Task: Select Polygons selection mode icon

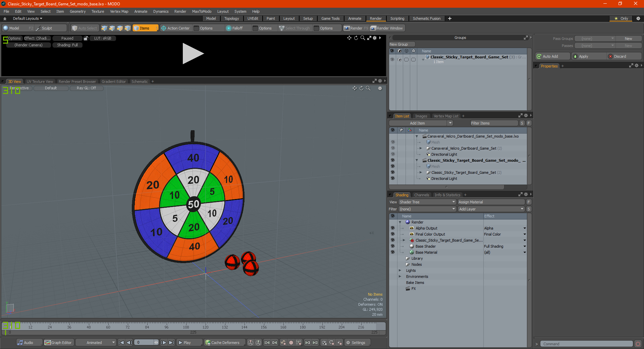Action: pyautogui.click(x=120, y=28)
